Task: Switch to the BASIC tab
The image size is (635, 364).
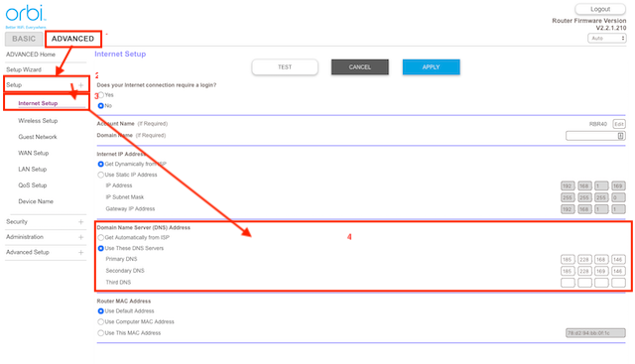Action: point(24,39)
